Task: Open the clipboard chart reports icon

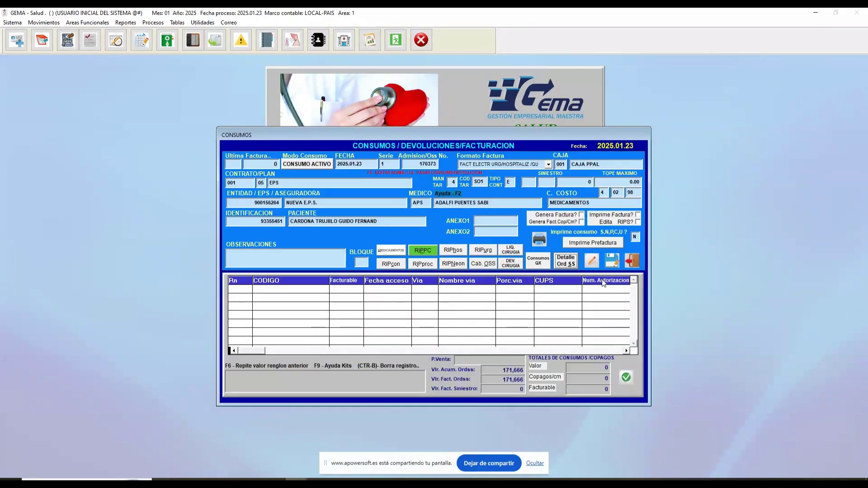Action: [370, 40]
